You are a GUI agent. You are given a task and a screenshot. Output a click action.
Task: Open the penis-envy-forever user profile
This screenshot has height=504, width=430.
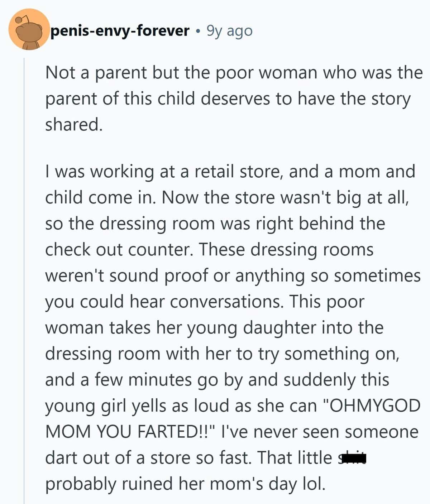[x=120, y=31]
